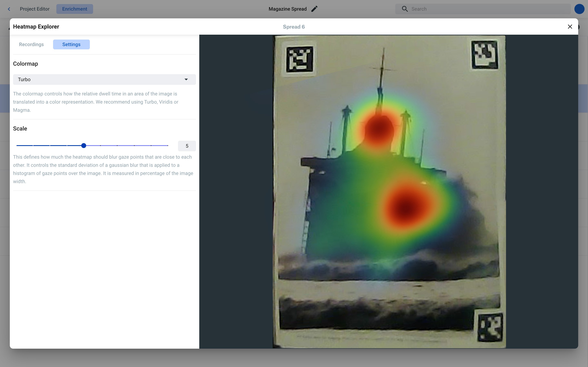Viewport: 588px width, 367px height.
Task: Click the right end of the Scale slider track
Action: click(167, 146)
